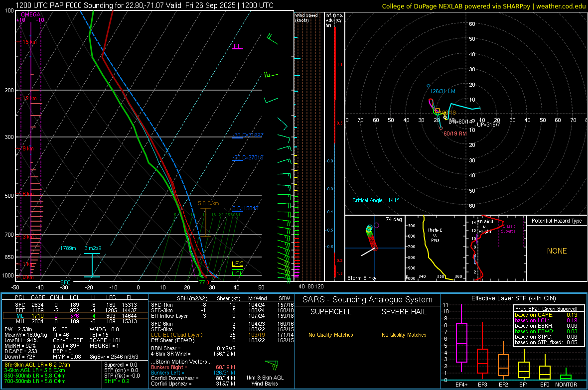Viewport: 588px width, 390px height.
Task: Click the Eff Shear (EBWD) row
Action: [222, 340]
